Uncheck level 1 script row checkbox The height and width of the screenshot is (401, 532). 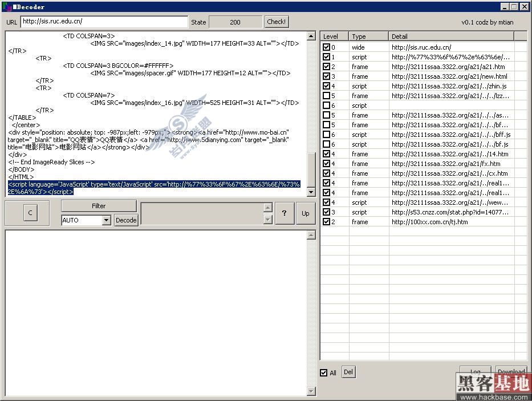[326, 56]
